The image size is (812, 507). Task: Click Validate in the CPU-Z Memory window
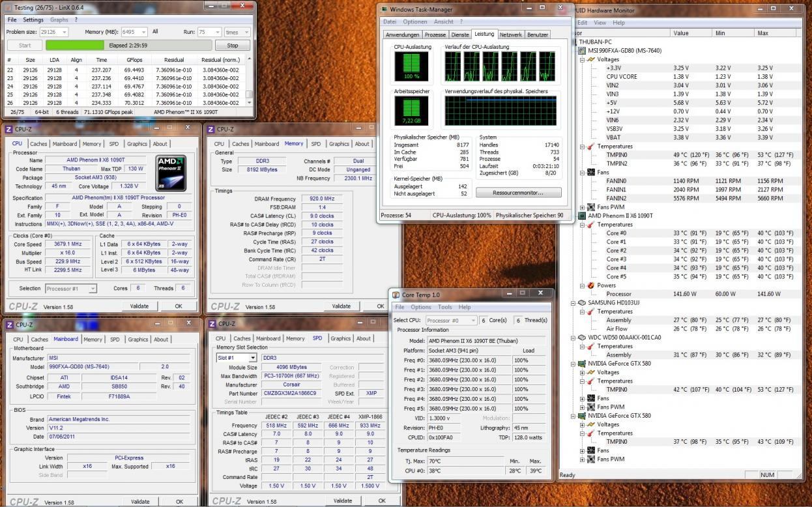341,306
